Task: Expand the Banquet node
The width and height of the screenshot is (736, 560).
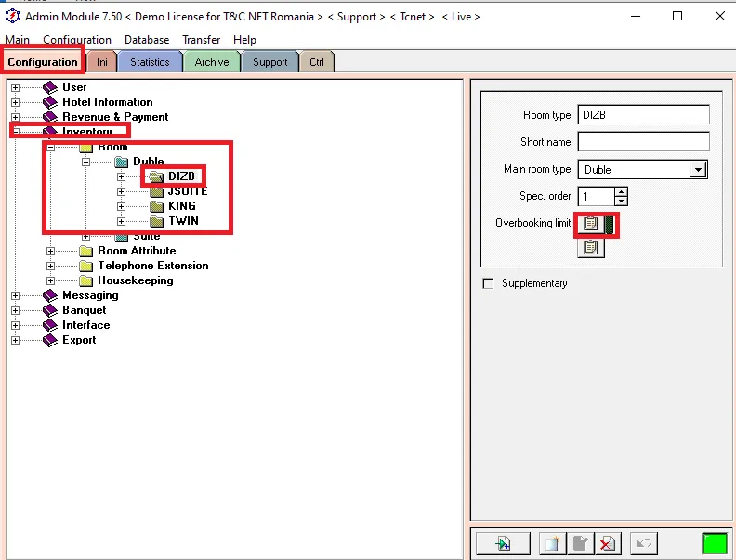Action: pos(16,310)
